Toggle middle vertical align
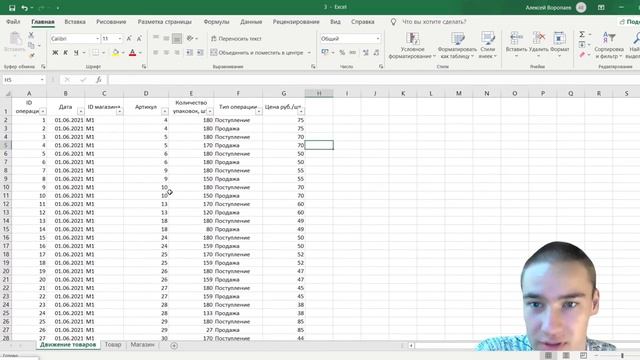Viewport: 640px width, 360px height. [166, 38]
